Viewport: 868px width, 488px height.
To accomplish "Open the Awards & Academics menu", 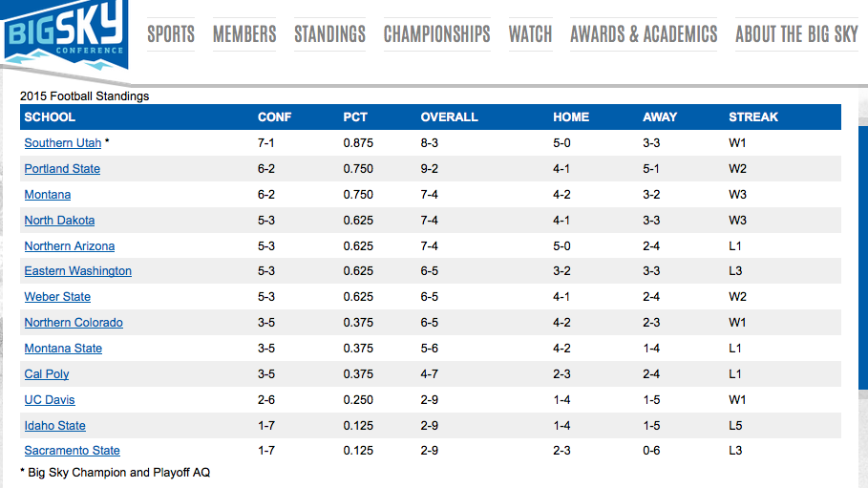I will point(644,34).
